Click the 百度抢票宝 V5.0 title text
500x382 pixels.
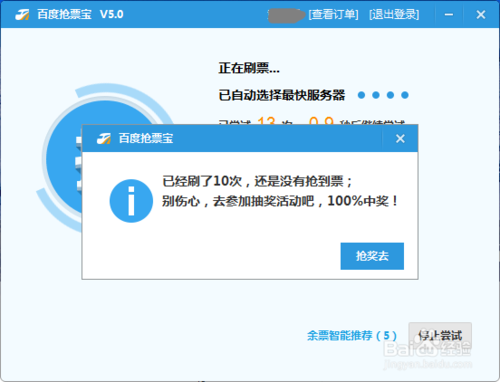coord(80,15)
